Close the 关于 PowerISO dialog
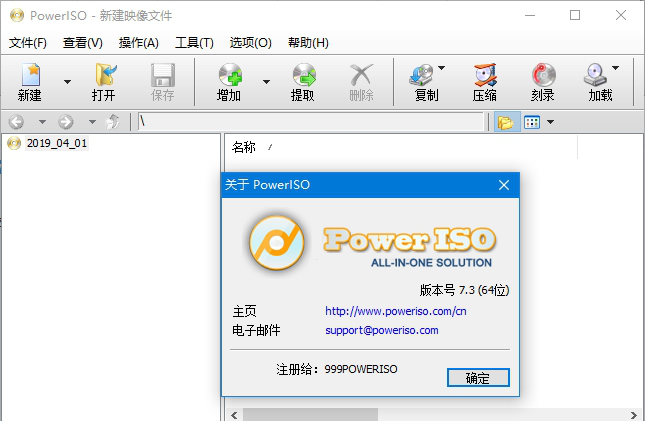 [504, 185]
